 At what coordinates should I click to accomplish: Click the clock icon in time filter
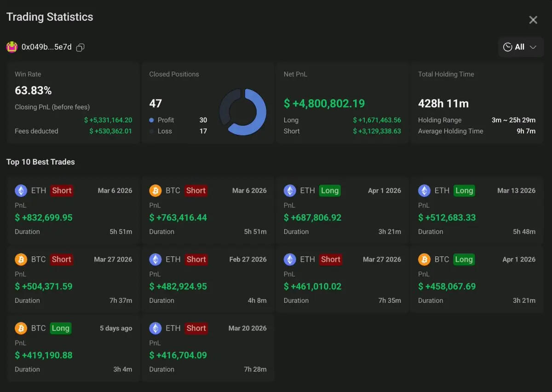tap(508, 47)
